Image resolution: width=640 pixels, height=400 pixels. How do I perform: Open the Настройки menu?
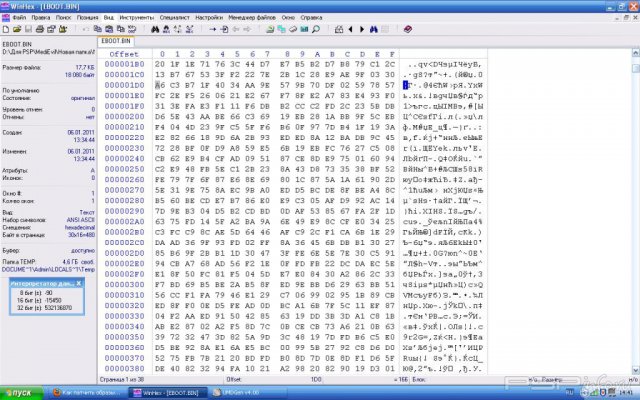[209, 18]
